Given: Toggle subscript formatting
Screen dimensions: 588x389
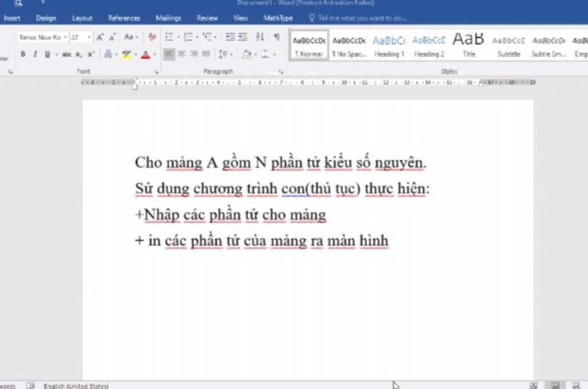Looking at the screenshot, I should pyautogui.click(x=79, y=55).
